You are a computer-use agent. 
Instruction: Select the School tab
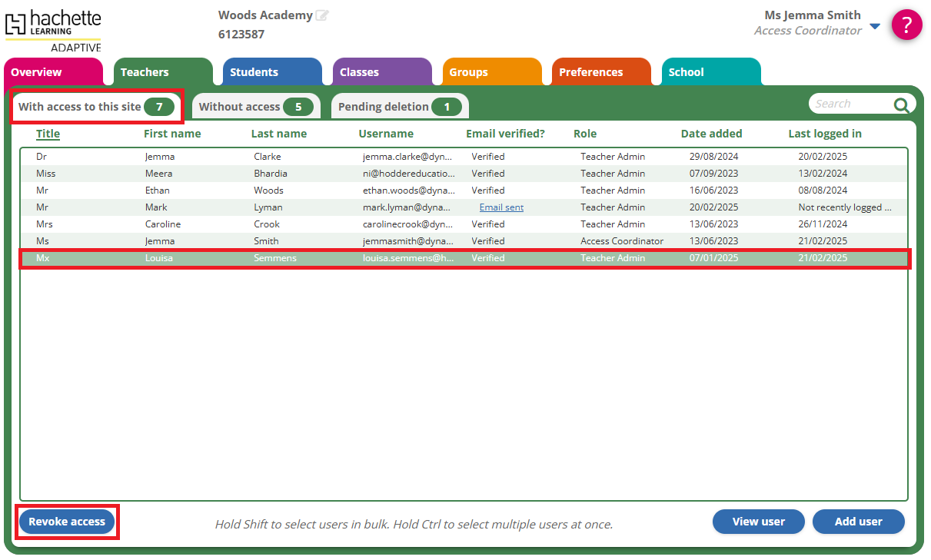[x=686, y=72]
